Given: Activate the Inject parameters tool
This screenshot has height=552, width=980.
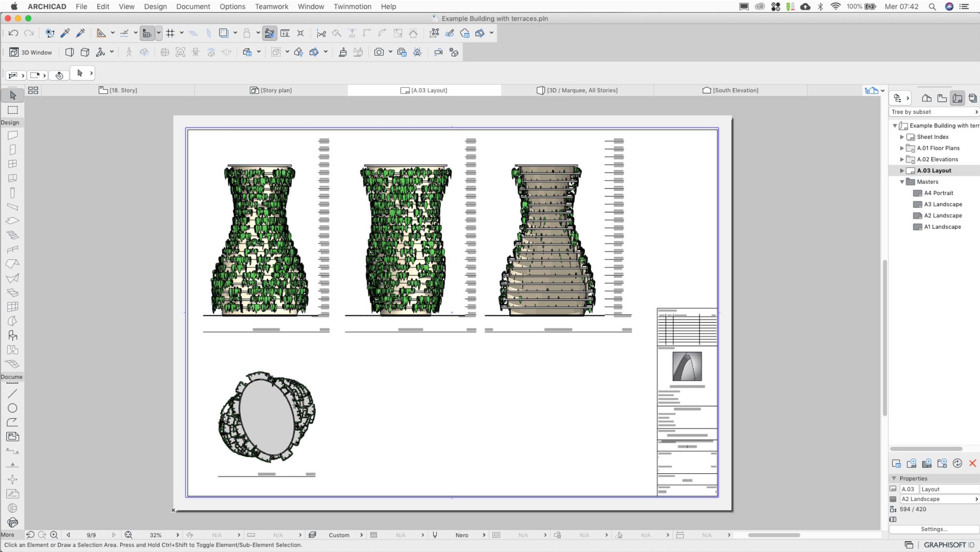Looking at the screenshot, I should pos(80,33).
